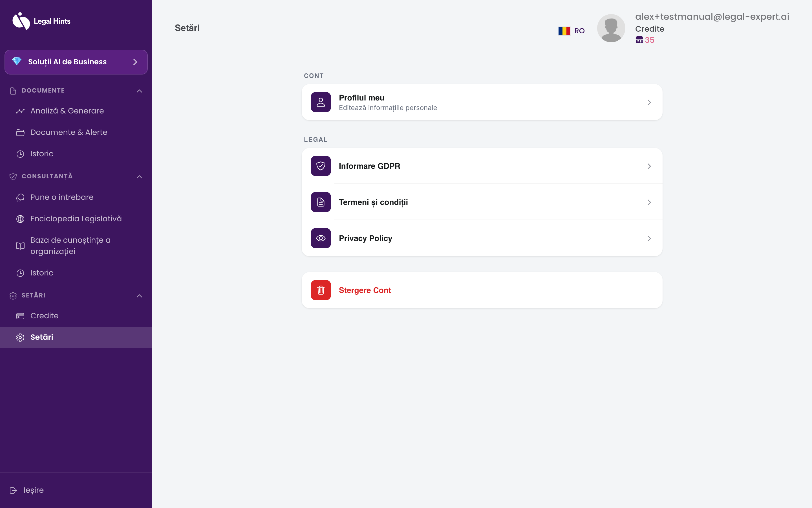The image size is (812, 508).
Task: Open Informare GDPR
Action: [x=482, y=166]
